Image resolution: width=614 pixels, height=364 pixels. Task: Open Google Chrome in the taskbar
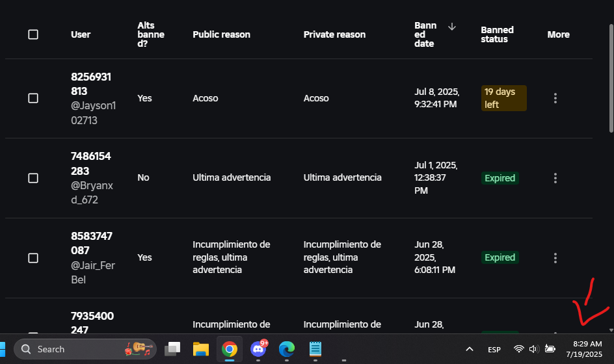coord(229,349)
